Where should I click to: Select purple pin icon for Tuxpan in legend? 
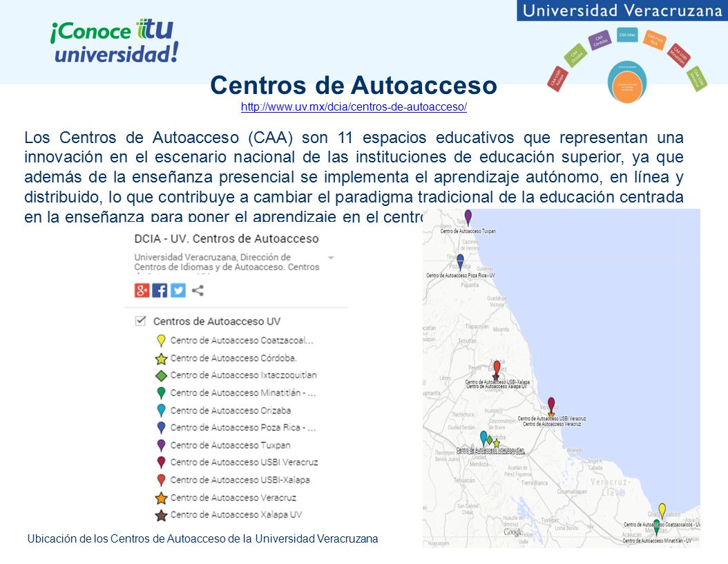[x=161, y=446]
